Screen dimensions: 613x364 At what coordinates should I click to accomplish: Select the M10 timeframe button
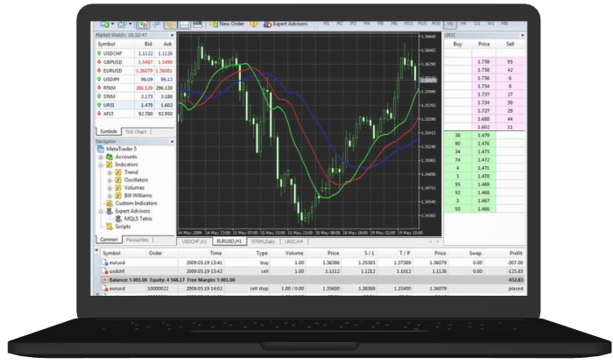pyautogui.click(x=409, y=24)
